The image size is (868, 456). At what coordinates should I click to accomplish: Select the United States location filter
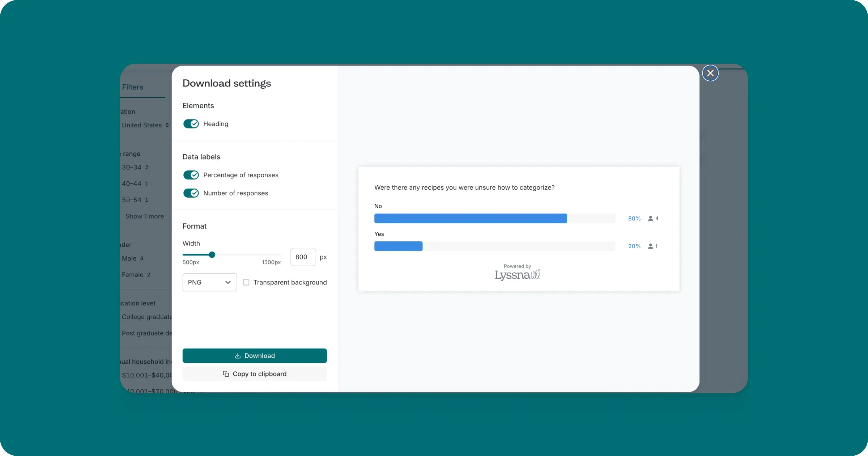(x=142, y=125)
